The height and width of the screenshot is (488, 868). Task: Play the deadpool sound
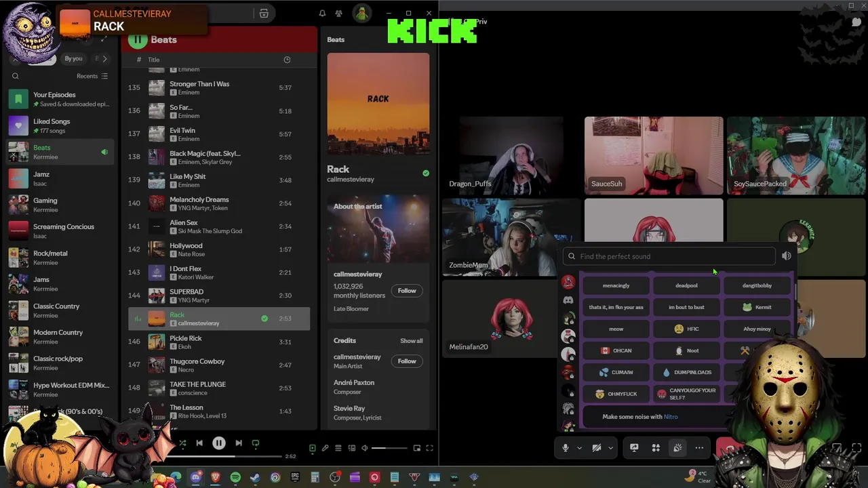coord(686,285)
